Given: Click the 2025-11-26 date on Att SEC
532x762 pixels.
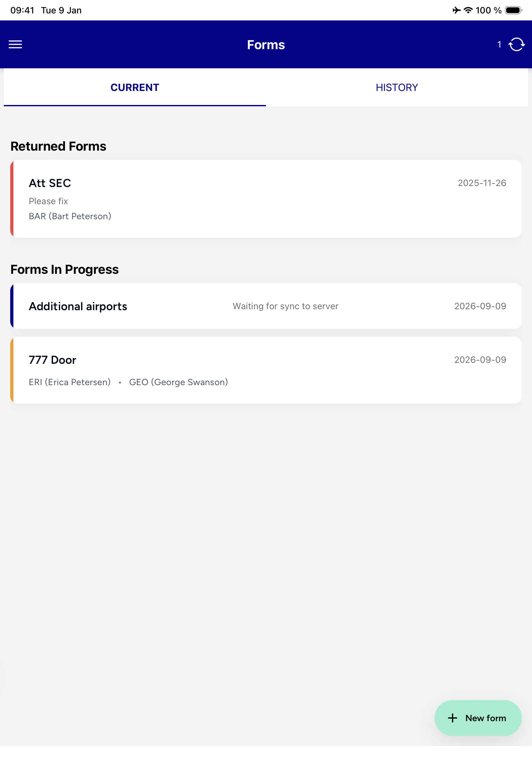Looking at the screenshot, I should pos(482,183).
